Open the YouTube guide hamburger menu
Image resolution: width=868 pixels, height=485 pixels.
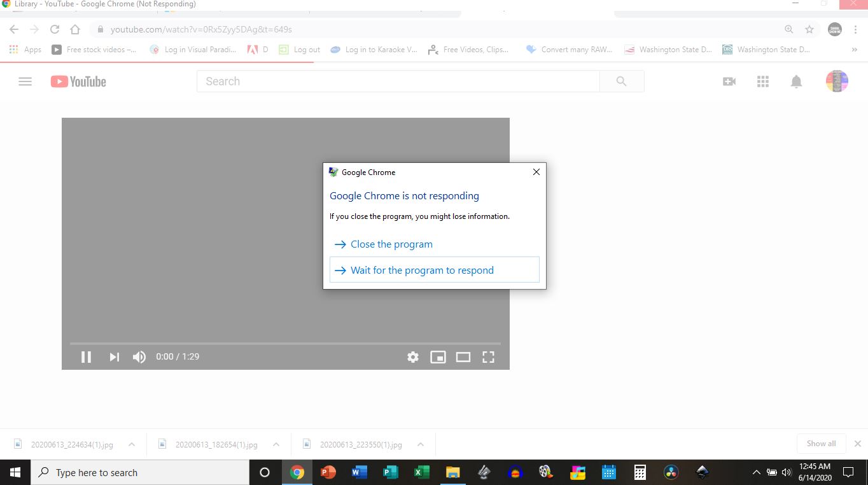coord(25,81)
